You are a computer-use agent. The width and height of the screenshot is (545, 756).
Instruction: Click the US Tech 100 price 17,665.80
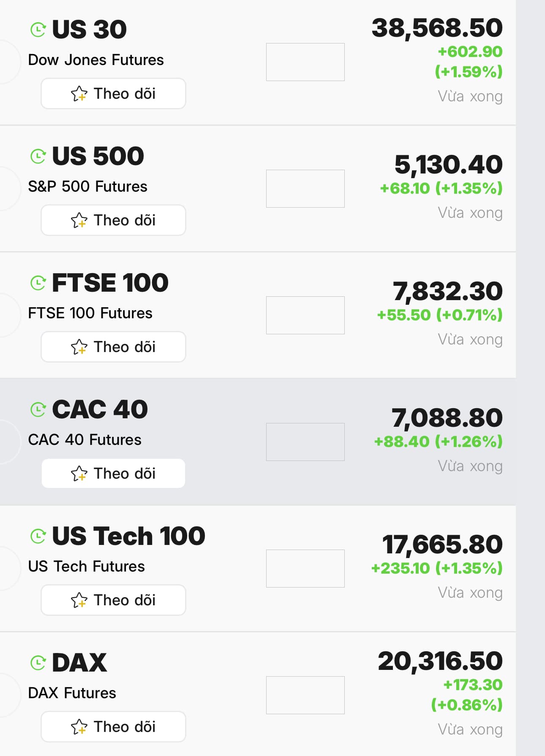point(442,545)
